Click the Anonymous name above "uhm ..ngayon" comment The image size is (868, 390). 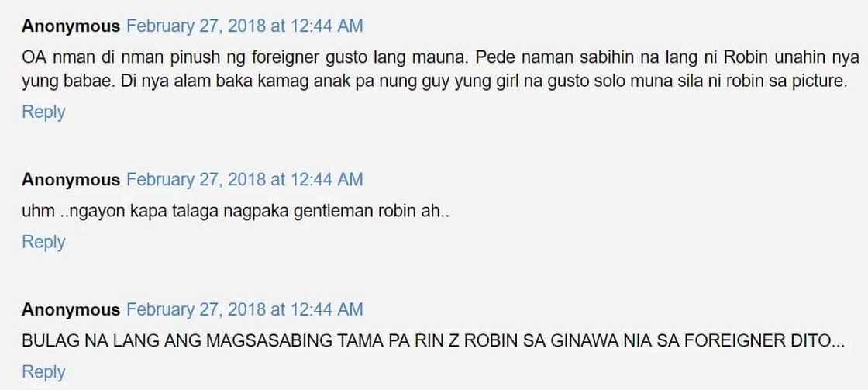click(x=71, y=180)
